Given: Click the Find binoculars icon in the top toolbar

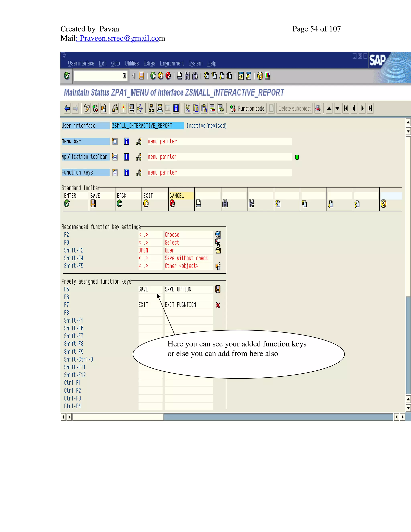Looking at the screenshot, I should [x=187, y=76].
